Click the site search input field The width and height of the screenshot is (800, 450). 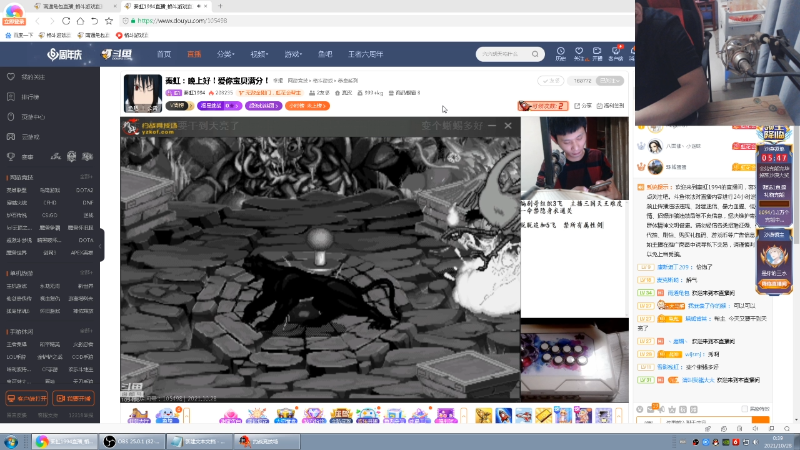pos(503,54)
